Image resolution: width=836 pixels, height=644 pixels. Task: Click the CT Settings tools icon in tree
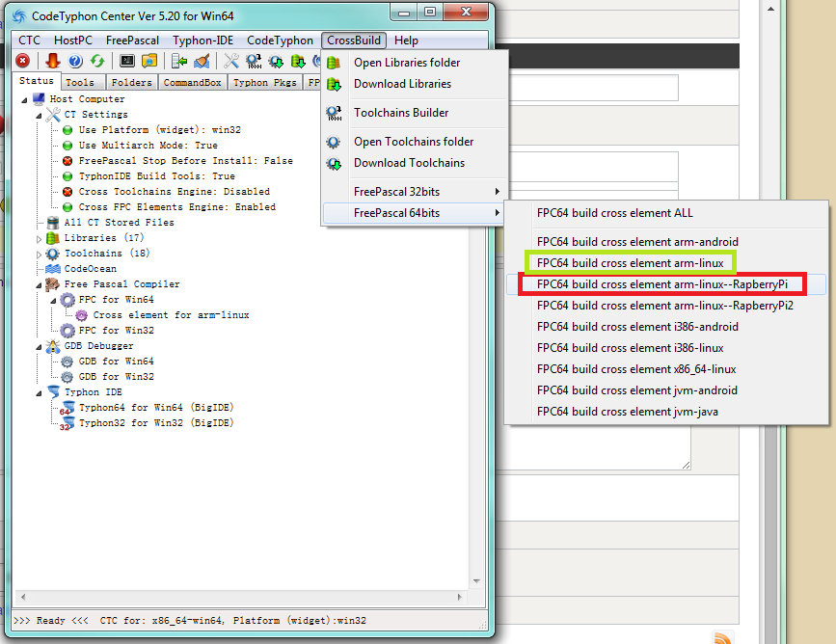point(53,115)
